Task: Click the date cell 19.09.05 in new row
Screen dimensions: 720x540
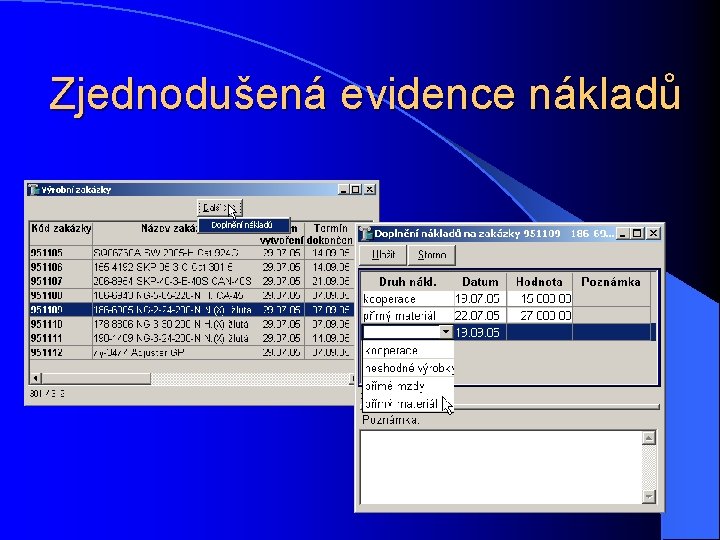Action: pos(480,332)
